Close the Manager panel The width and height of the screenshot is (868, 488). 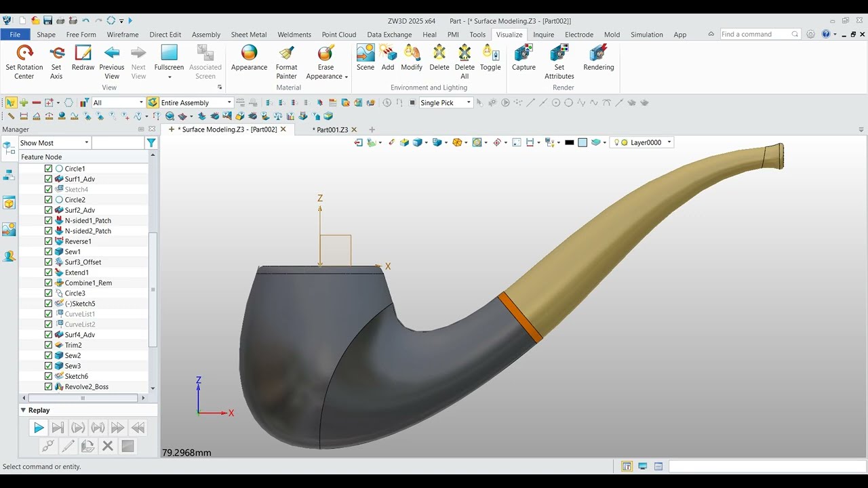152,129
